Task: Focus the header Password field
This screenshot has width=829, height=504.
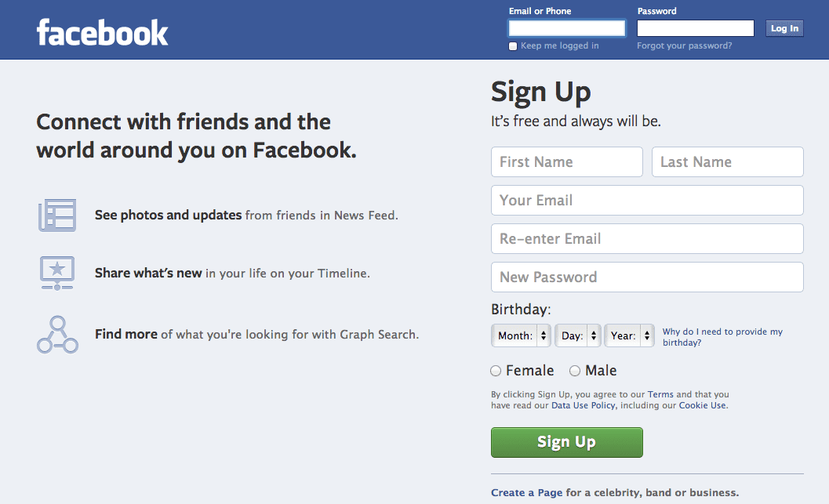Action: coord(695,28)
